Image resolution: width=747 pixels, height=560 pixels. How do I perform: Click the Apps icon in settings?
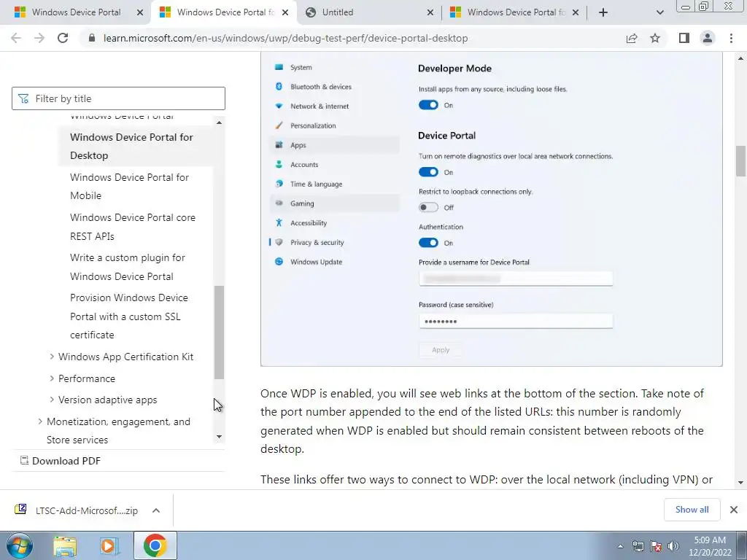279,145
